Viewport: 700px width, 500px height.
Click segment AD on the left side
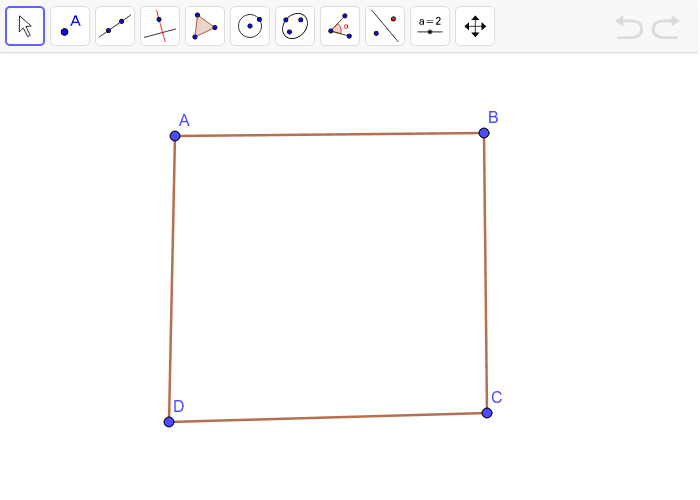click(172, 279)
